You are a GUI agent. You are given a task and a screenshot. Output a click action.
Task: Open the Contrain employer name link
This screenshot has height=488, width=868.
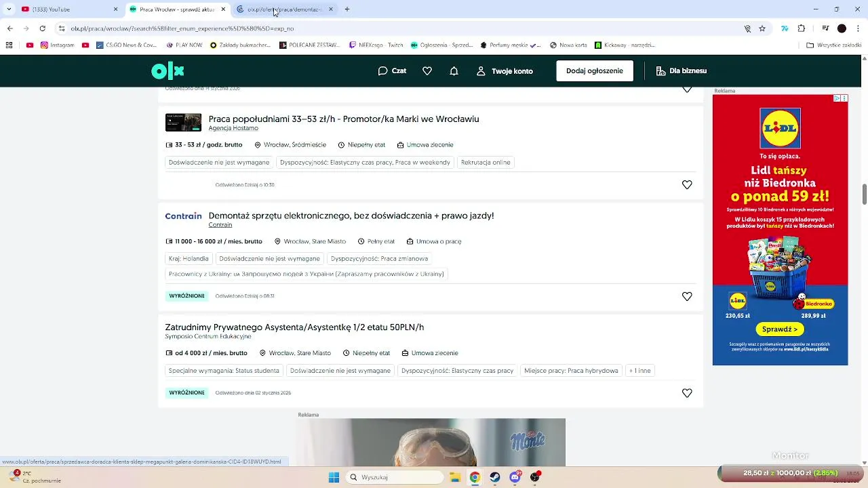pyautogui.click(x=220, y=225)
